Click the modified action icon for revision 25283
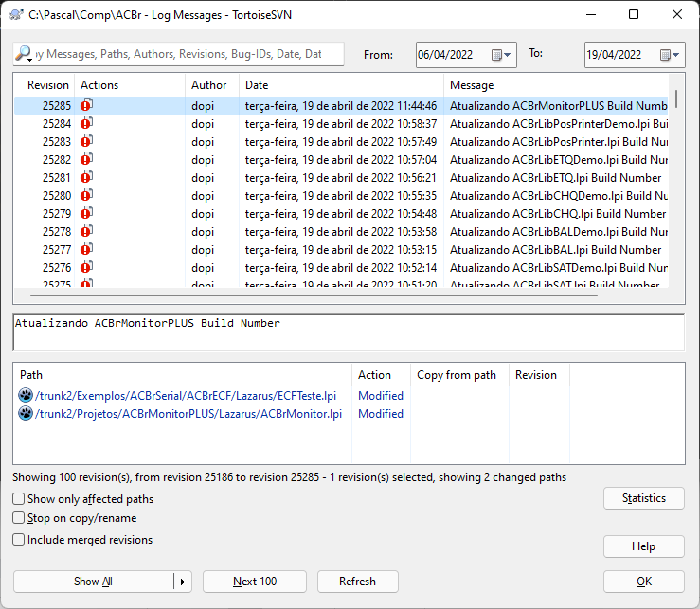The height and width of the screenshot is (609, 700). pyautogui.click(x=86, y=141)
